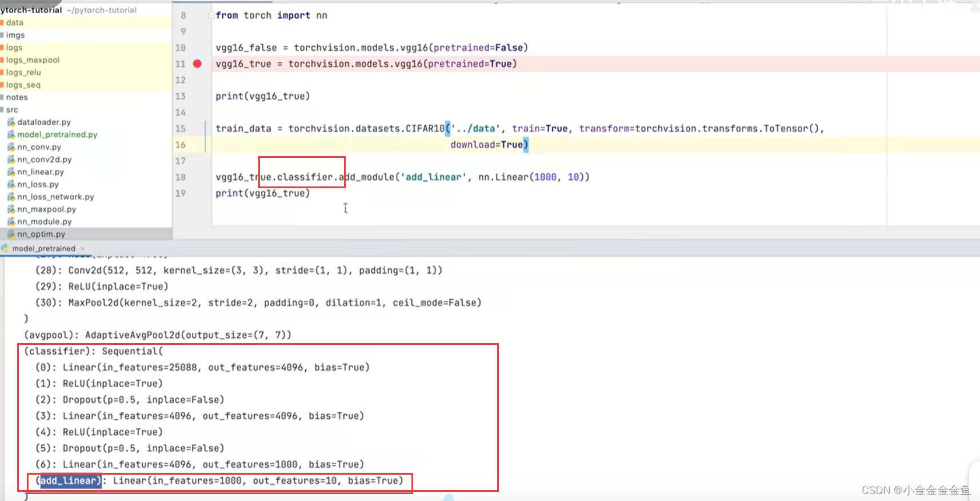Click gutter line number 13

pyautogui.click(x=181, y=96)
